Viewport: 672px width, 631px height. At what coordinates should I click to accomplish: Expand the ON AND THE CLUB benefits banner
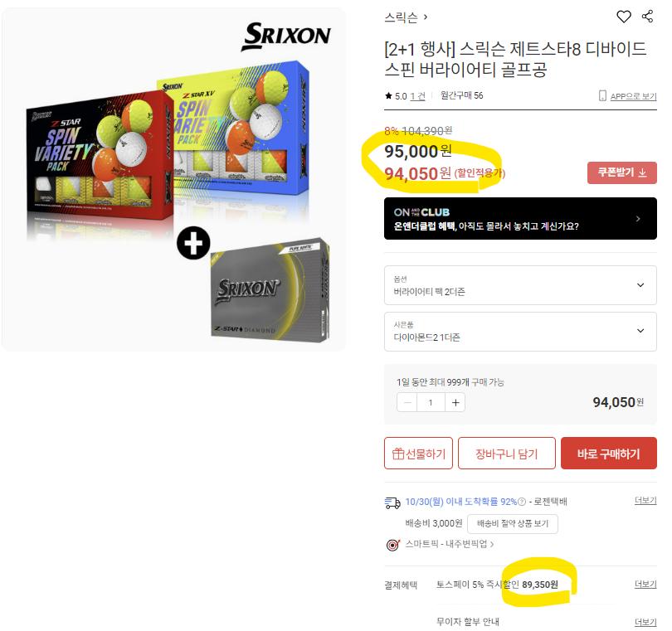pos(520,218)
